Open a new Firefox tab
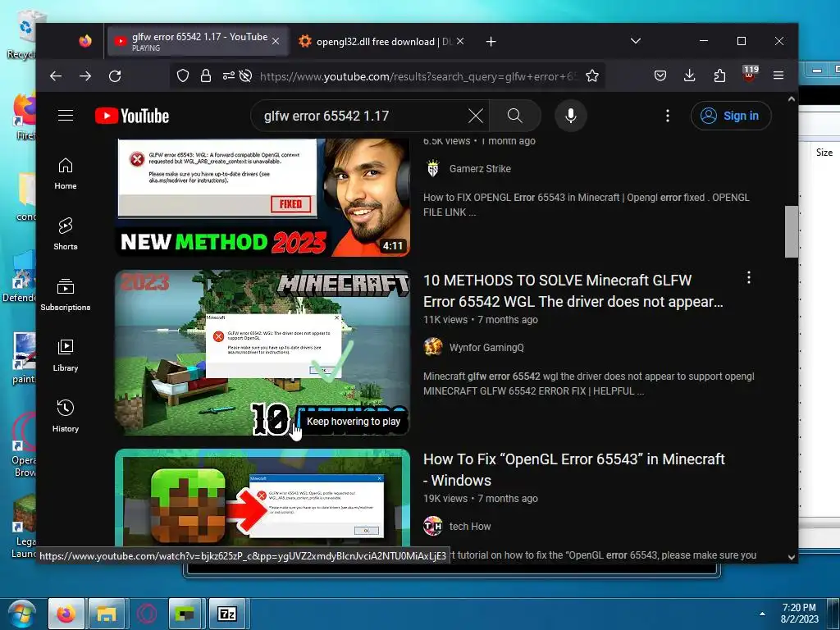 pos(491,41)
